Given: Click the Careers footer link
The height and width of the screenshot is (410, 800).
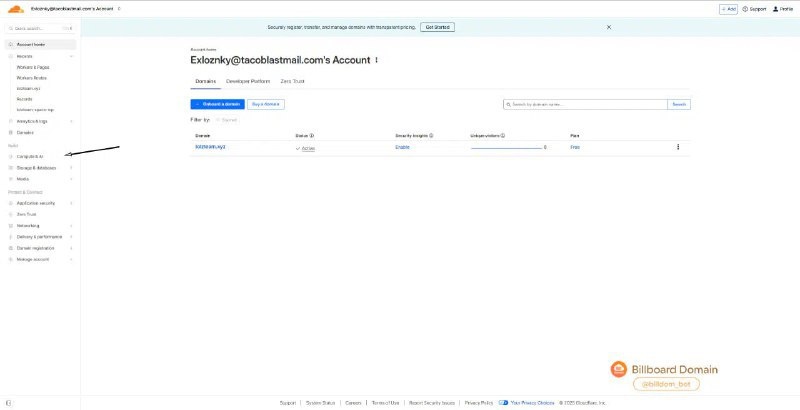Looking at the screenshot, I should tap(353, 403).
